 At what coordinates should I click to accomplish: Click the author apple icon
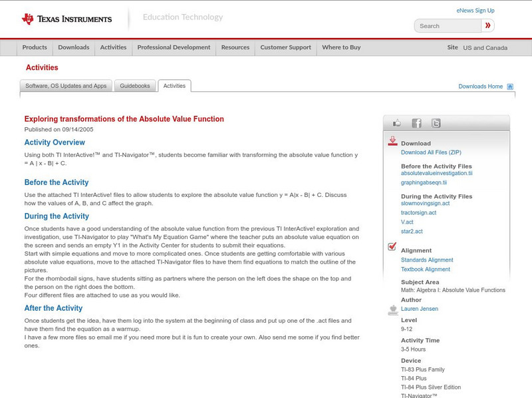pyautogui.click(x=393, y=310)
